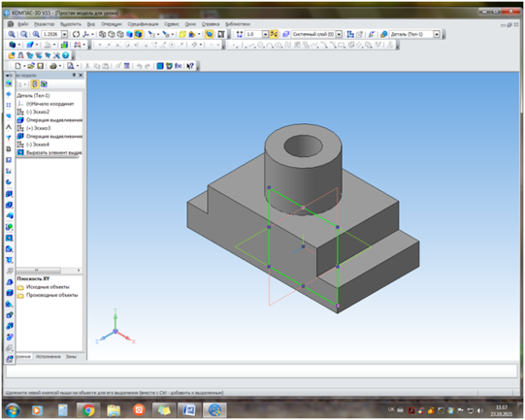Select wireframe display mode icon

pyautogui.click(x=103, y=34)
